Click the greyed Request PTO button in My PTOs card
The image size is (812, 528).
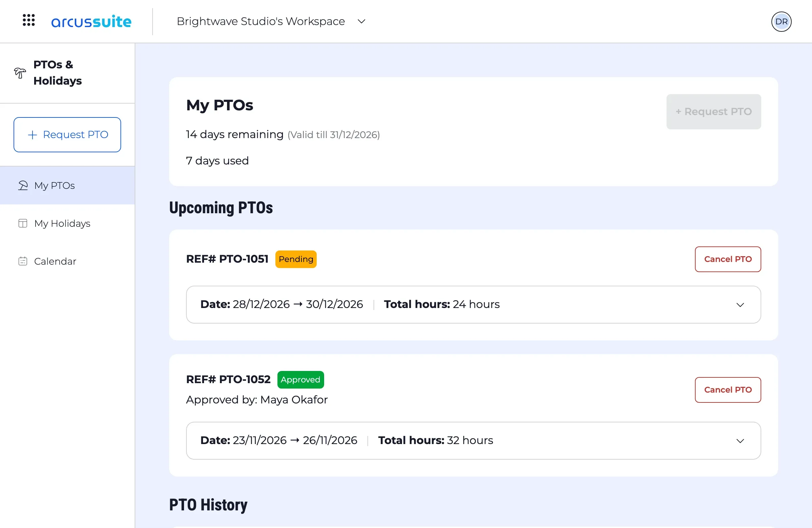tap(714, 112)
